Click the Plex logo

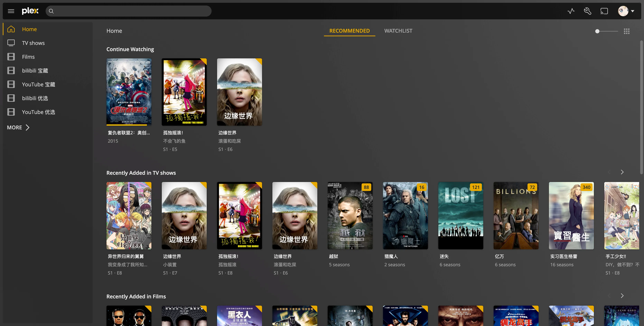pos(30,11)
